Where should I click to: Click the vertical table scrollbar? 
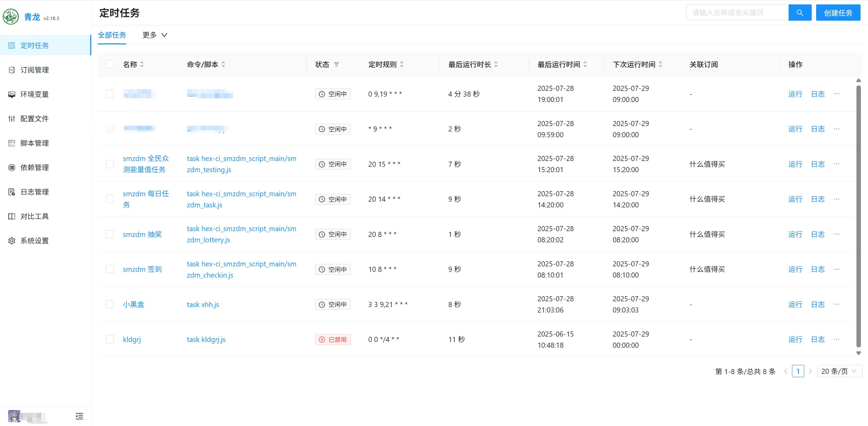pos(859,217)
